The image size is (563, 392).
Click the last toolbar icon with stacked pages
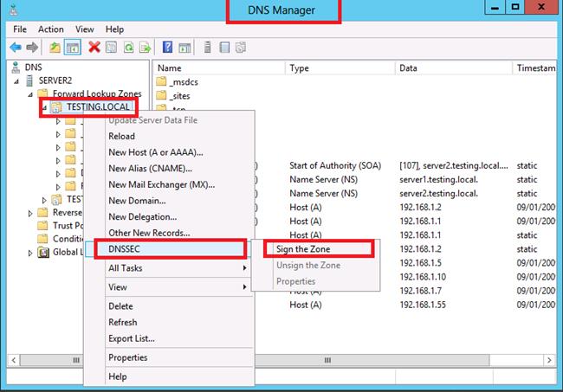241,48
